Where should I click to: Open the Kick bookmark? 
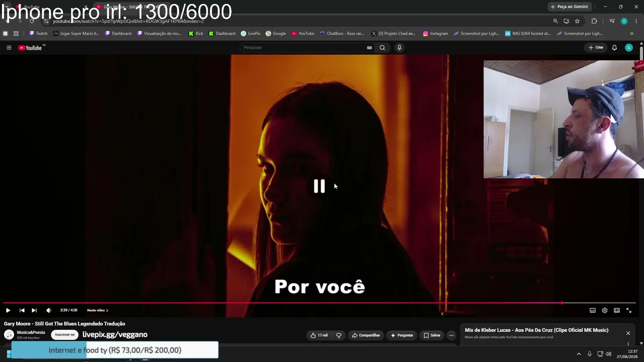pos(196,34)
